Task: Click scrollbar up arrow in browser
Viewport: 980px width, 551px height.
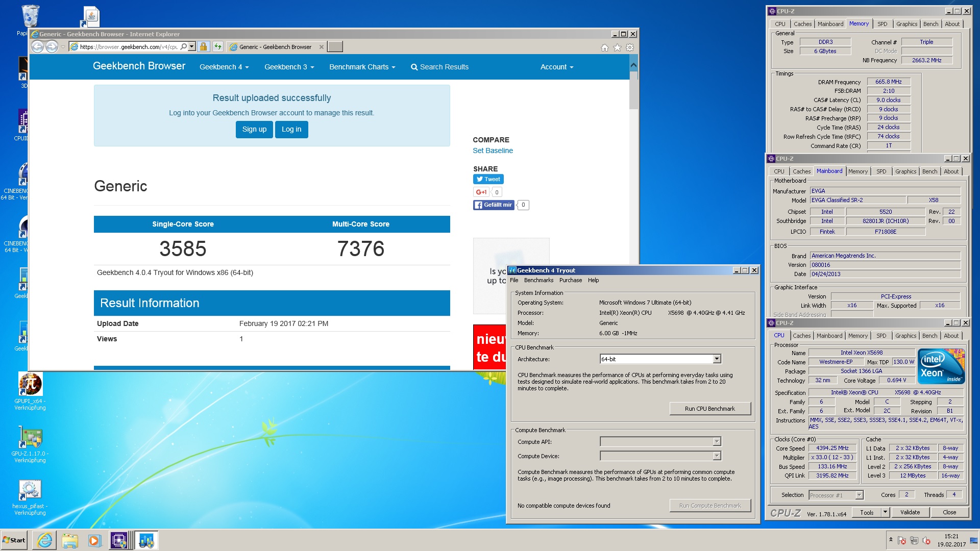Action: (x=633, y=65)
